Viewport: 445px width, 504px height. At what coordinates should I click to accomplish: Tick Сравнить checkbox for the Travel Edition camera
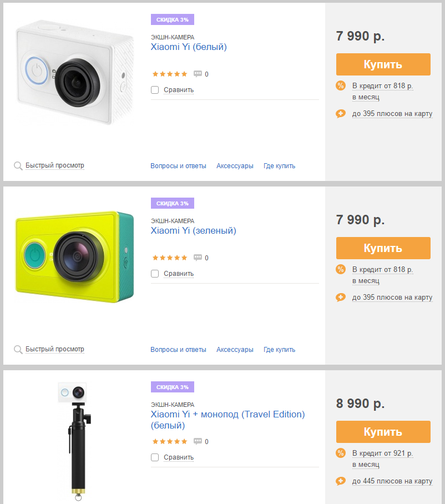point(155,457)
